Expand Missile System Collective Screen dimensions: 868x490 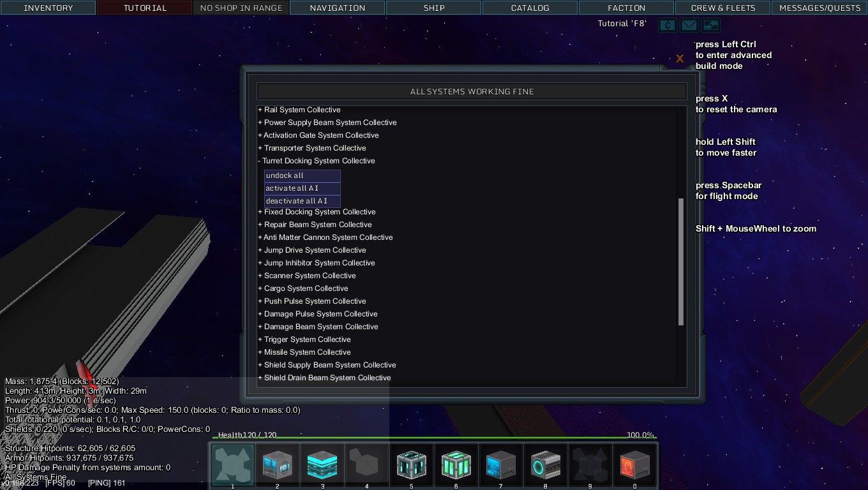(x=306, y=352)
